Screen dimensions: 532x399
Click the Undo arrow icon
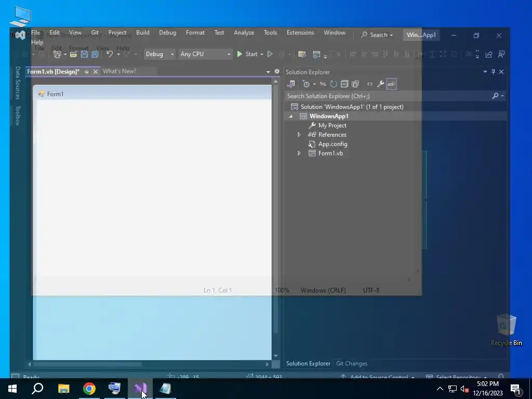point(109,54)
